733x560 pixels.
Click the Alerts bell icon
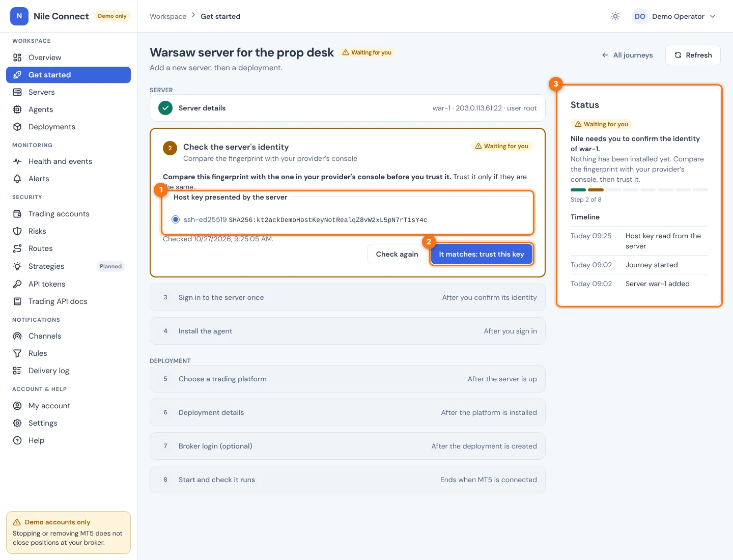pos(17,179)
